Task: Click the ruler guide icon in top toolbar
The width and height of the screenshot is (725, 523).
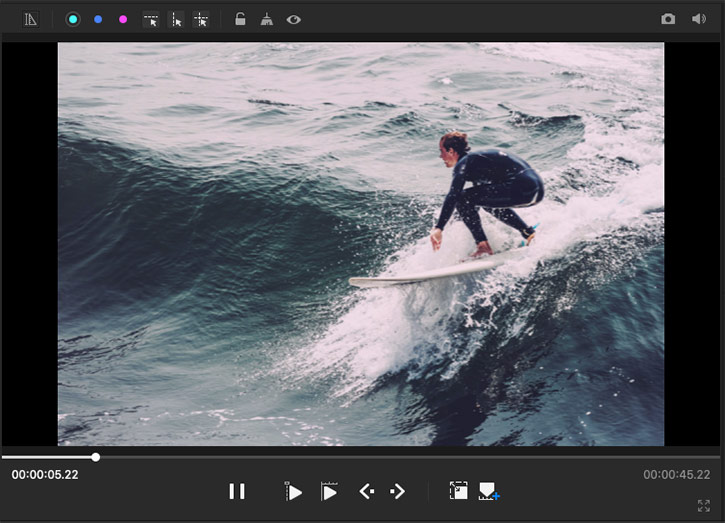Action: point(31,19)
